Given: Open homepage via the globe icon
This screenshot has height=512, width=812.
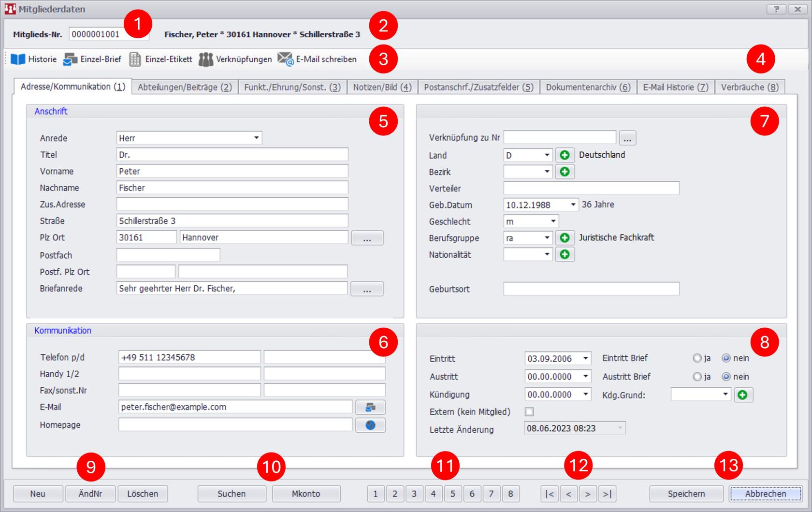Looking at the screenshot, I should (370, 425).
